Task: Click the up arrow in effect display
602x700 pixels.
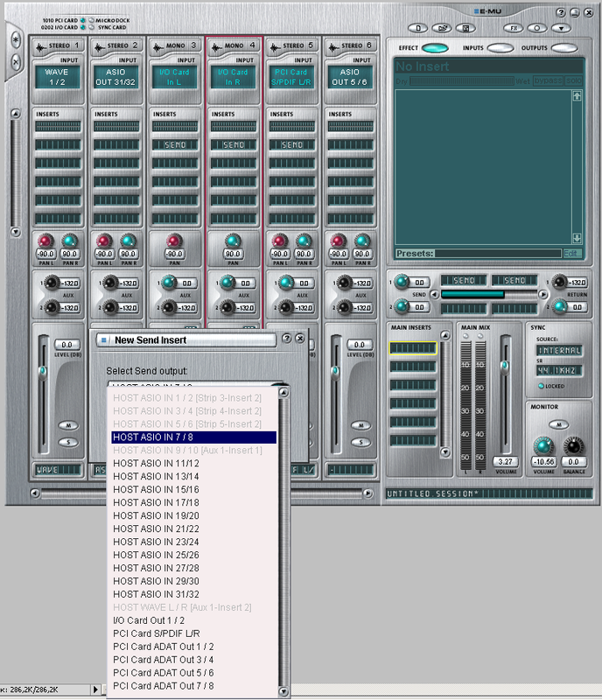Action: (x=577, y=96)
